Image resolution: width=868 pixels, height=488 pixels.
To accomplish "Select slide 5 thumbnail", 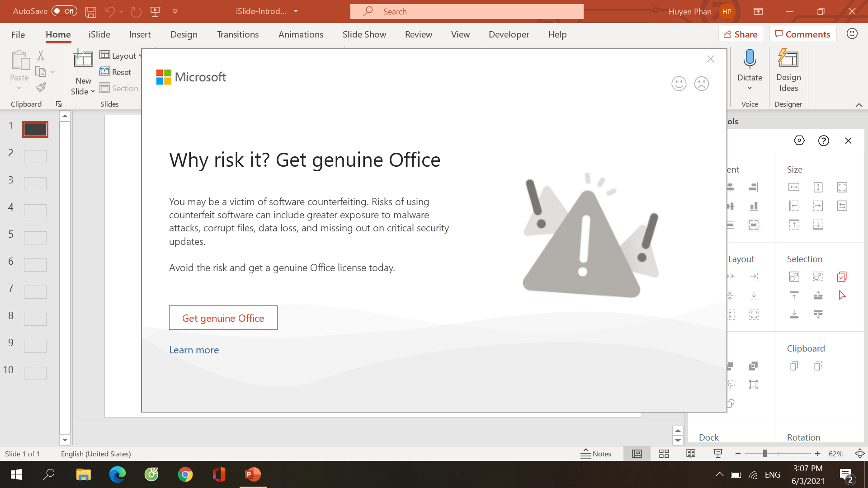I will click(35, 238).
